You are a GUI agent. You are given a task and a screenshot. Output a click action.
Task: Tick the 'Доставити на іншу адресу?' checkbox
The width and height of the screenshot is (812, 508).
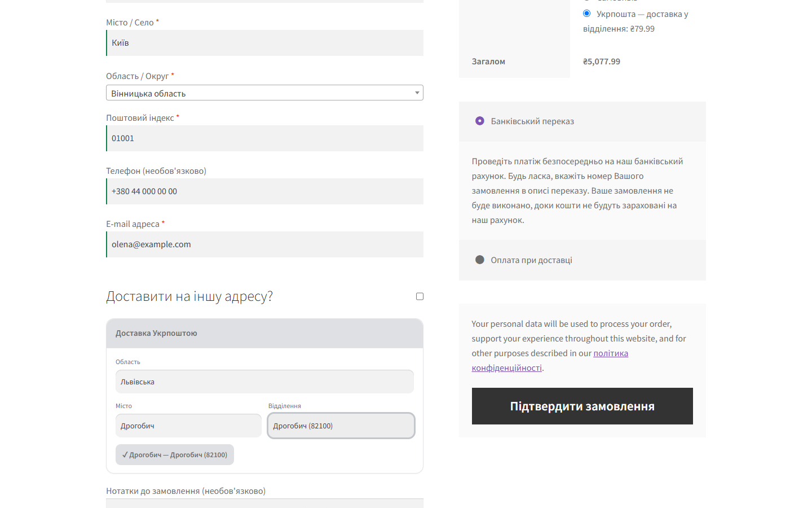pyautogui.click(x=420, y=296)
